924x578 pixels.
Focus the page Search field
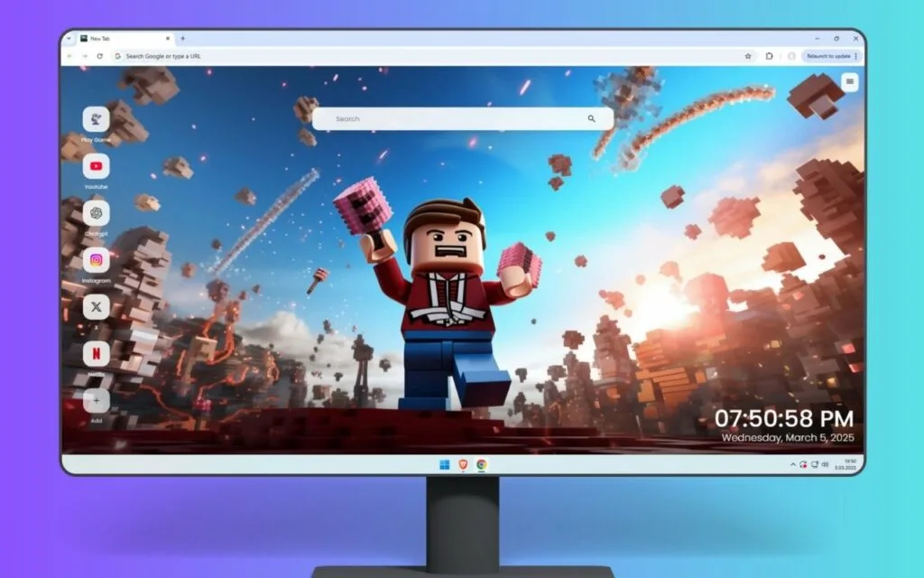pos(463,119)
